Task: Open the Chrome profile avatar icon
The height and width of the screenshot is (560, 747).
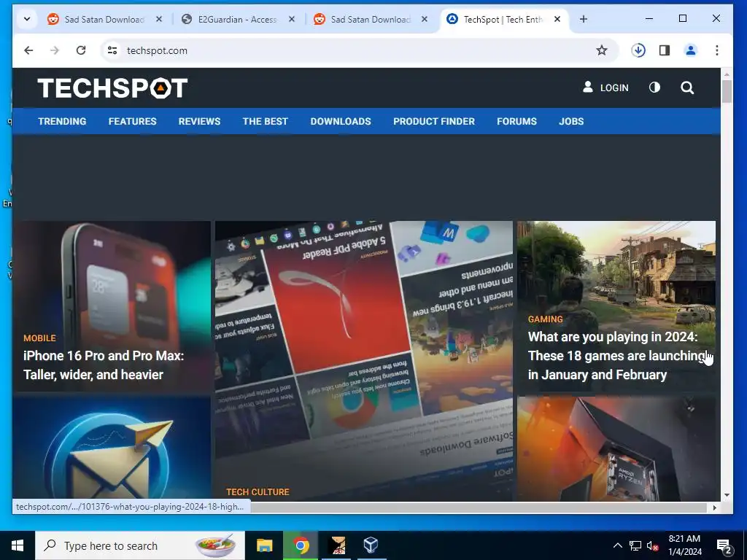Action: click(691, 50)
